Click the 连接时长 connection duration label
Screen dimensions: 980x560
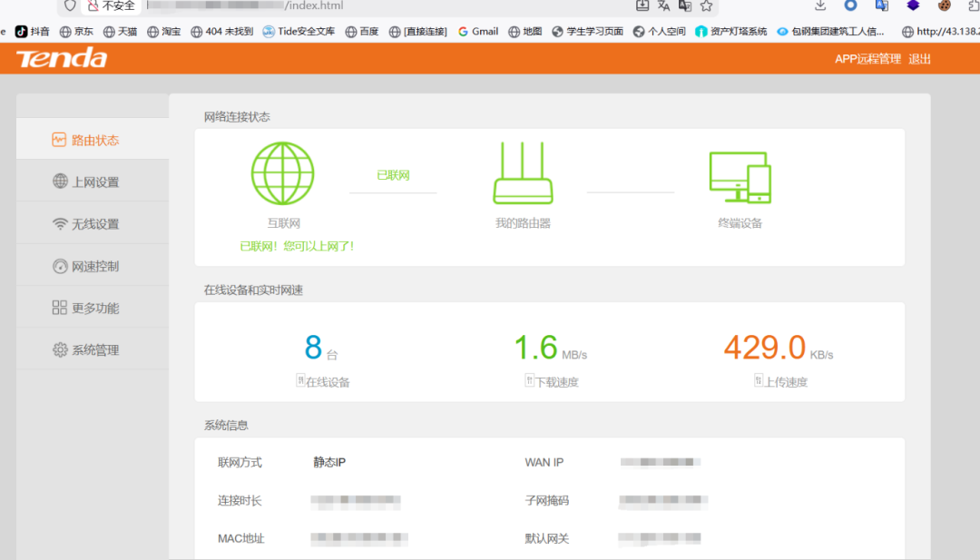click(x=240, y=501)
